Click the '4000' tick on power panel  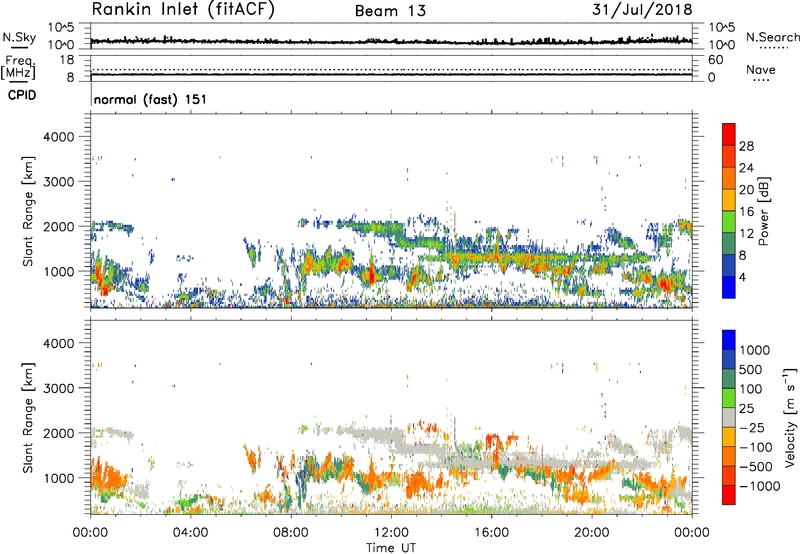pos(58,137)
